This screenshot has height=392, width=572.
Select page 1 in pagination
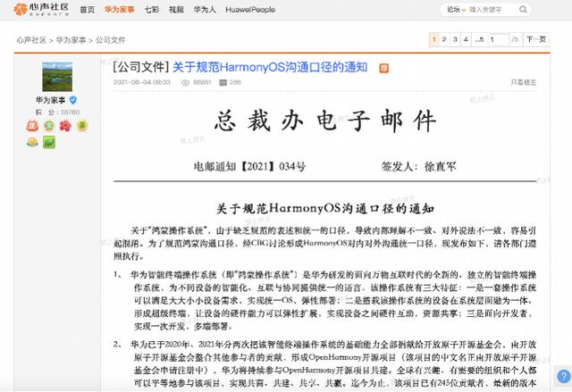tap(434, 39)
